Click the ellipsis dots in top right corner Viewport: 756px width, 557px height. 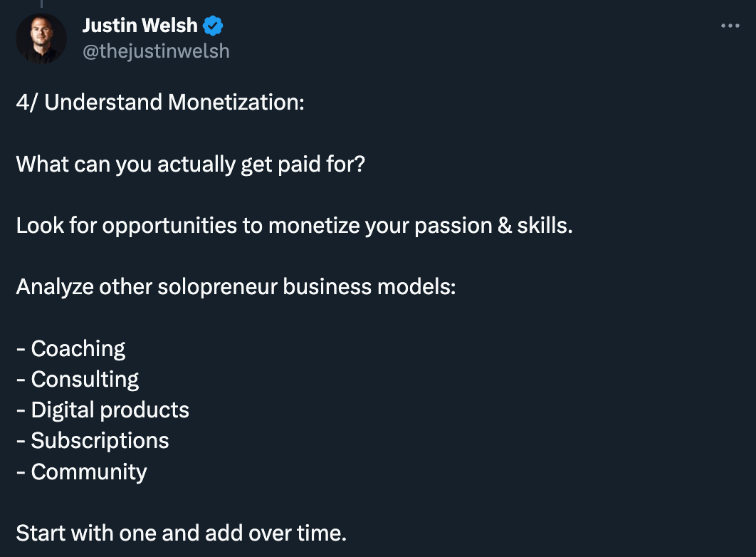[x=730, y=26]
